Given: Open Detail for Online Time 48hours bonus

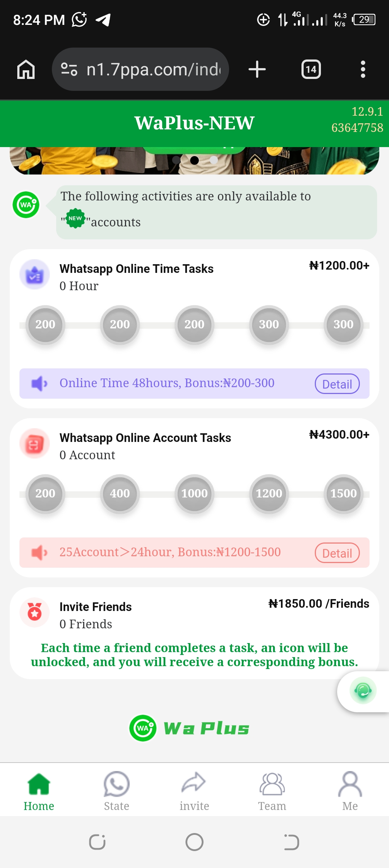Looking at the screenshot, I should [337, 384].
